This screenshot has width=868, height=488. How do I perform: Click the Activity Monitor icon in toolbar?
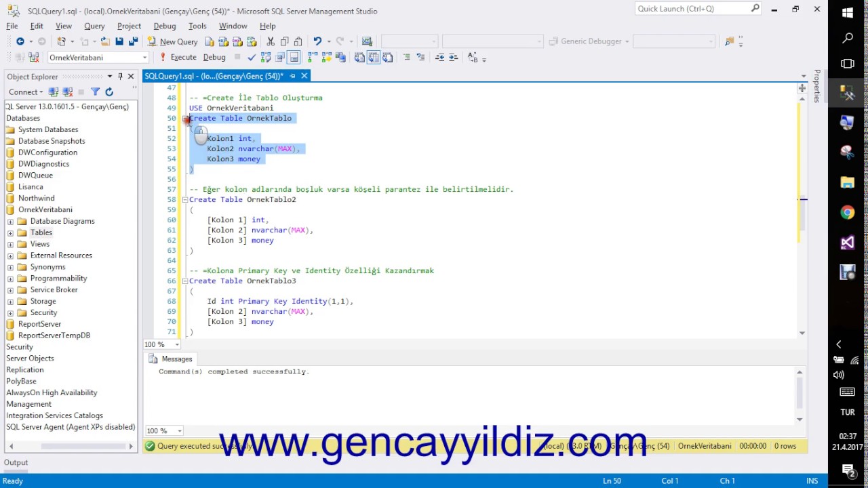click(x=367, y=41)
